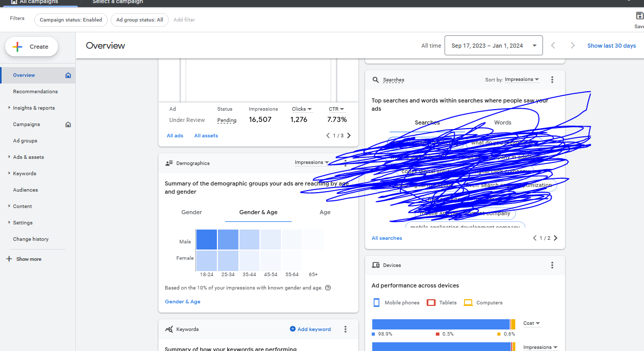Go to the previous date range arrow

[553, 46]
